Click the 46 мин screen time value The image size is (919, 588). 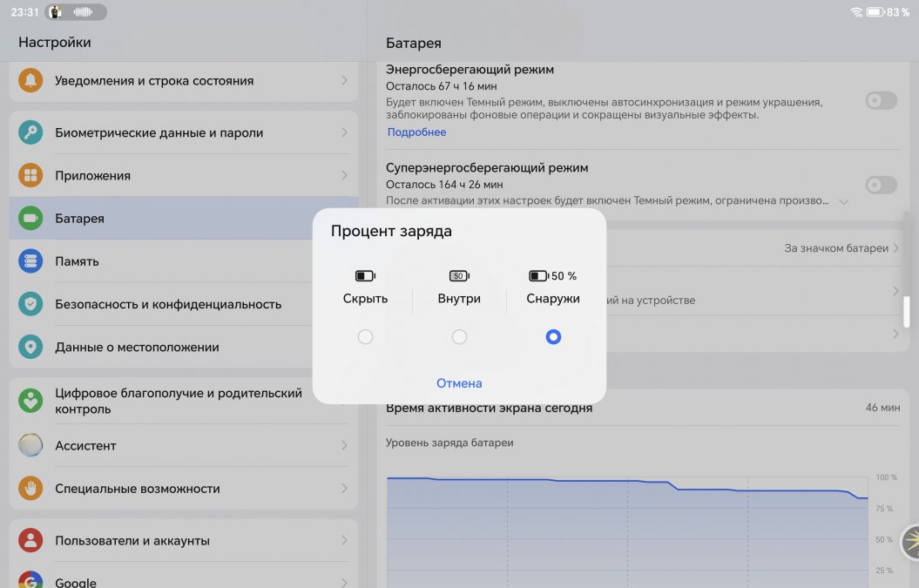point(882,408)
